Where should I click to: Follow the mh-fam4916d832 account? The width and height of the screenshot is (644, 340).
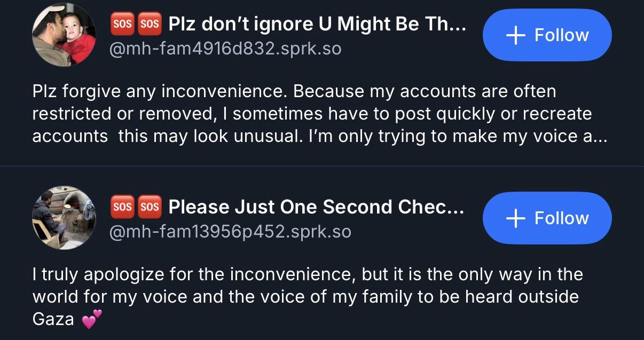(x=547, y=35)
